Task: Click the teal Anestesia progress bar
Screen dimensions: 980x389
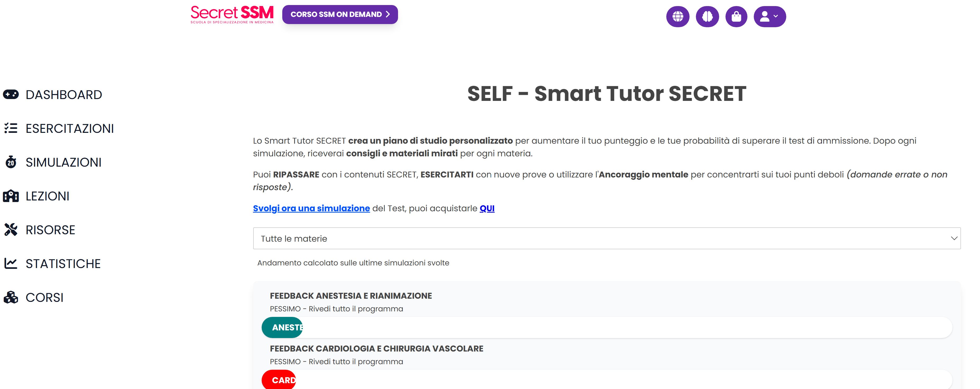Action: point(282,327)
